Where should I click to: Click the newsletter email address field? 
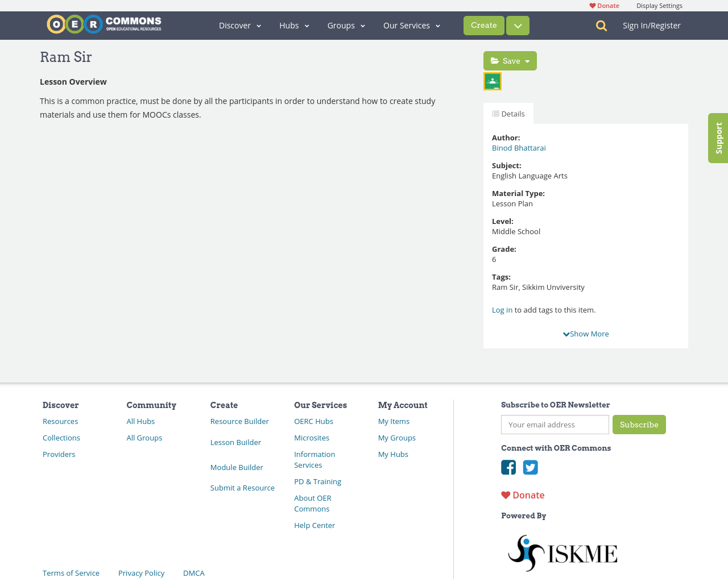pyautogui.click(x=555, y=425)
